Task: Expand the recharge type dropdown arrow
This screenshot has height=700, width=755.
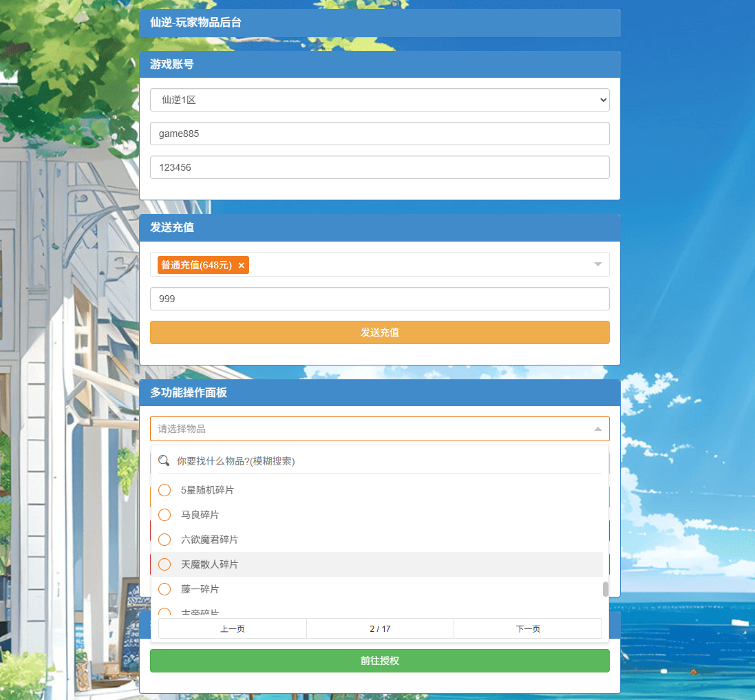Action: coord(597,264)
